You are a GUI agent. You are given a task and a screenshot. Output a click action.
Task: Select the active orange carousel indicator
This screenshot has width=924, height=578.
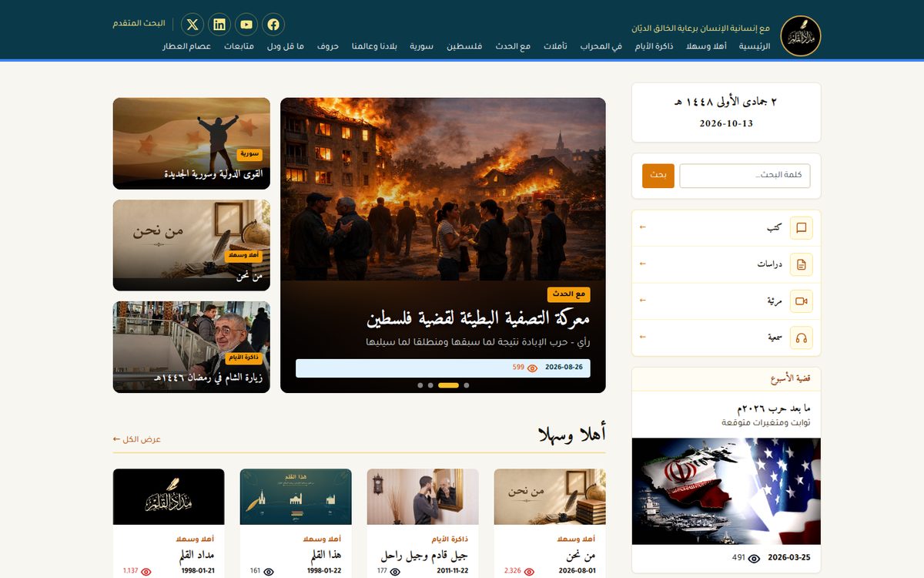[x=448, y=385]
